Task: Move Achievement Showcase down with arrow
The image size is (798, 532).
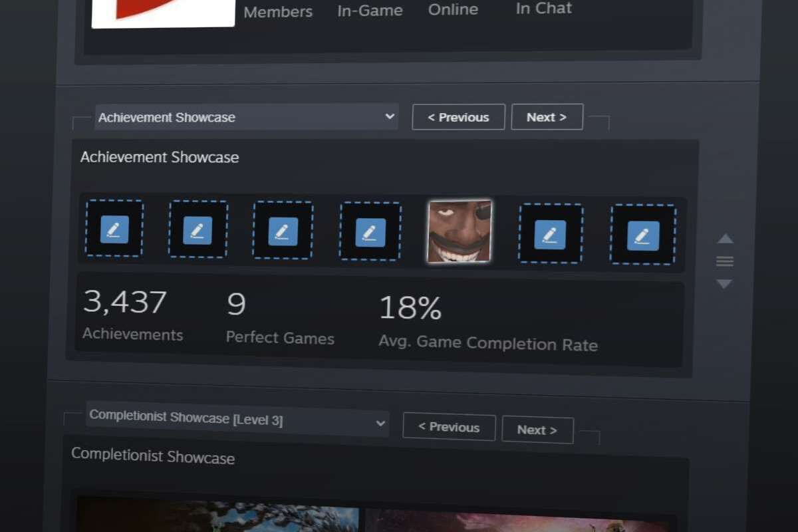Action: 725,284
